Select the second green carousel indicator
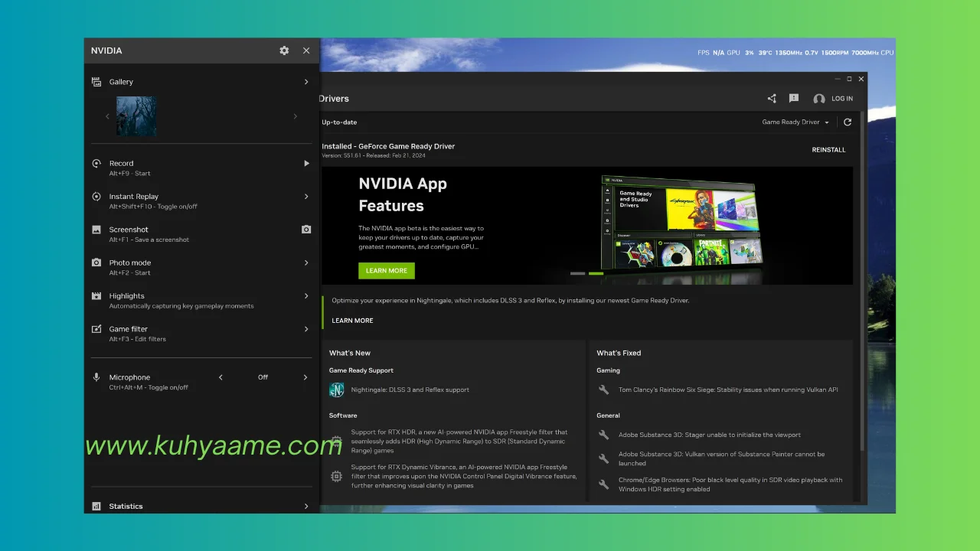Image resolution: width=980 pixels, height=551 pixels. click(596, 273)
